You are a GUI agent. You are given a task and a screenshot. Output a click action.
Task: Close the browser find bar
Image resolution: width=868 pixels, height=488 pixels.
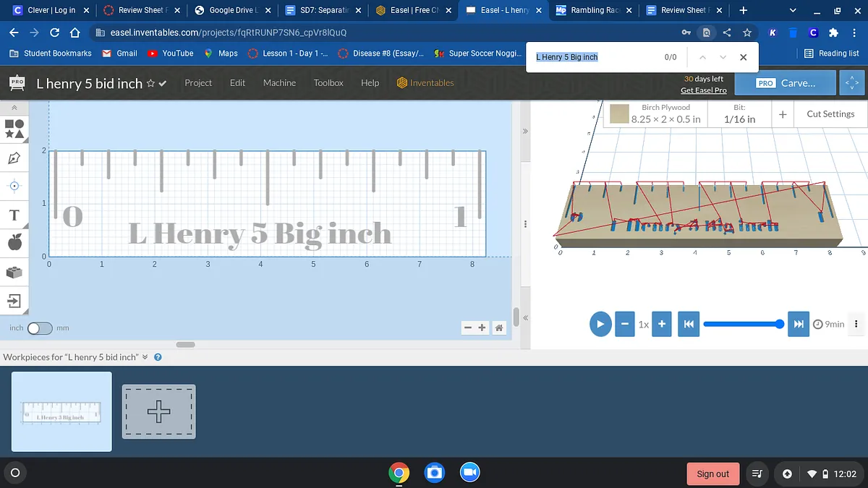click(744, 57)
